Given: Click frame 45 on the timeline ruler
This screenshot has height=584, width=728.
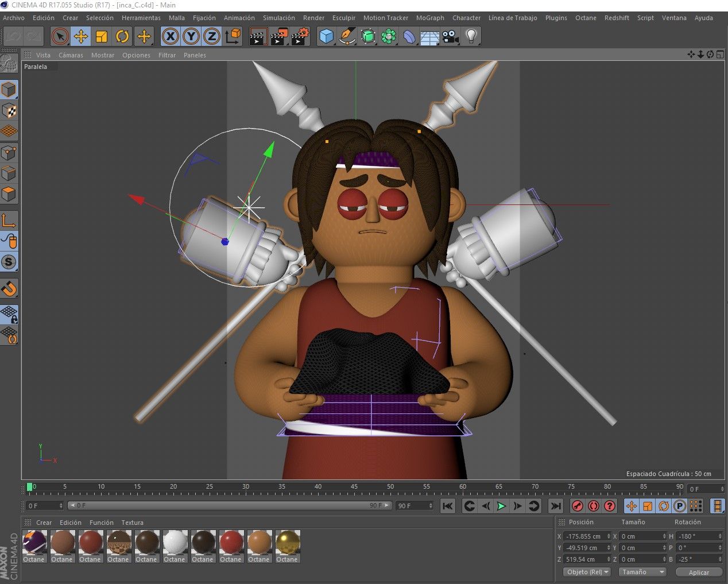Looking at the screenshot, I should tap(354, 487).
